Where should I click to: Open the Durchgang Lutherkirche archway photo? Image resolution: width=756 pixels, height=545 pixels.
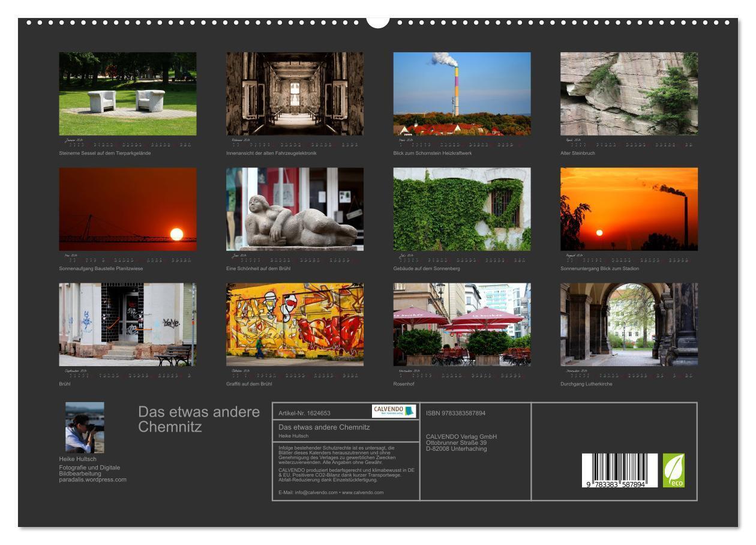coord(629,325)
